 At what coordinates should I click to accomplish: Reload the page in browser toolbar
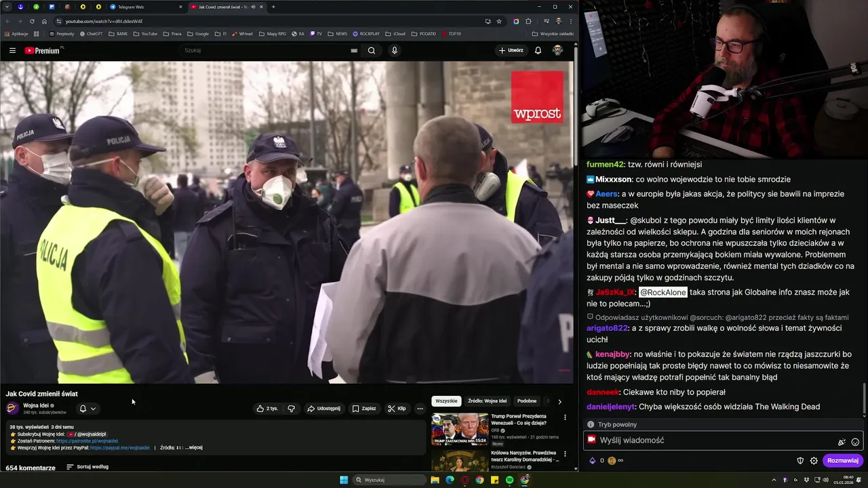[32, 21]
